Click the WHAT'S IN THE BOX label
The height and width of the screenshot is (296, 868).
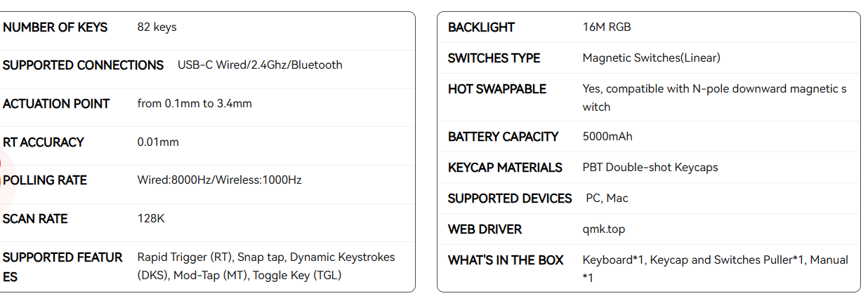click(506, 260)
